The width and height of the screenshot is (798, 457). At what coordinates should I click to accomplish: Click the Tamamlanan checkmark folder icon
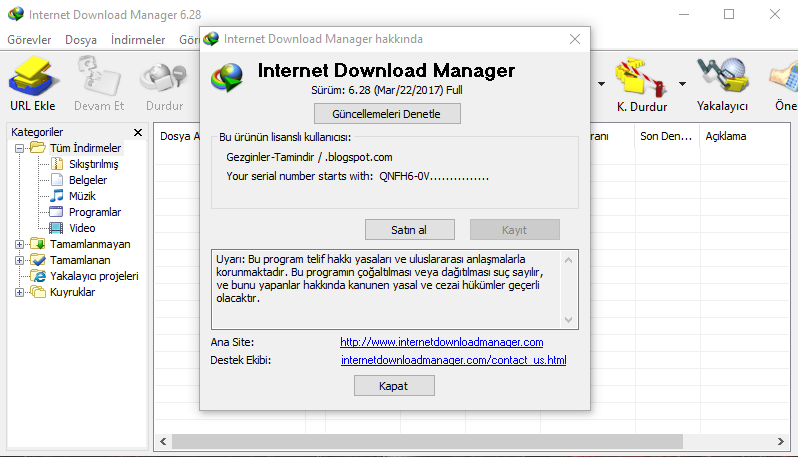point(38,260)
